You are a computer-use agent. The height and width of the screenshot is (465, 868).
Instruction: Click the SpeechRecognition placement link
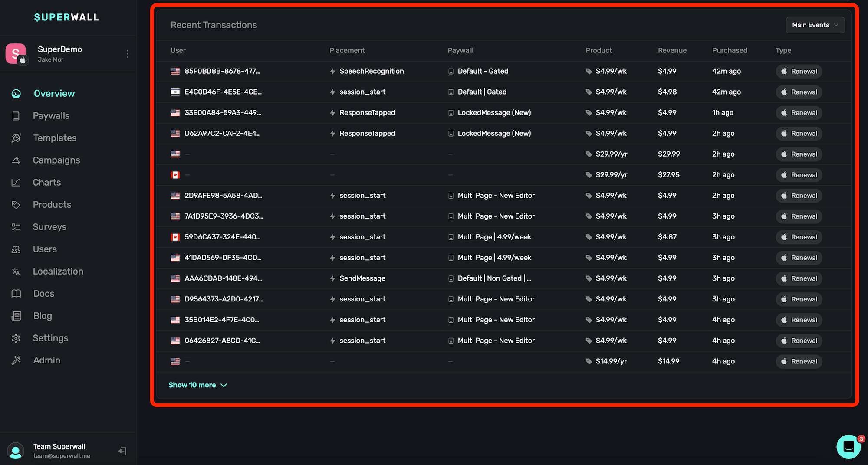pos(372,71)
